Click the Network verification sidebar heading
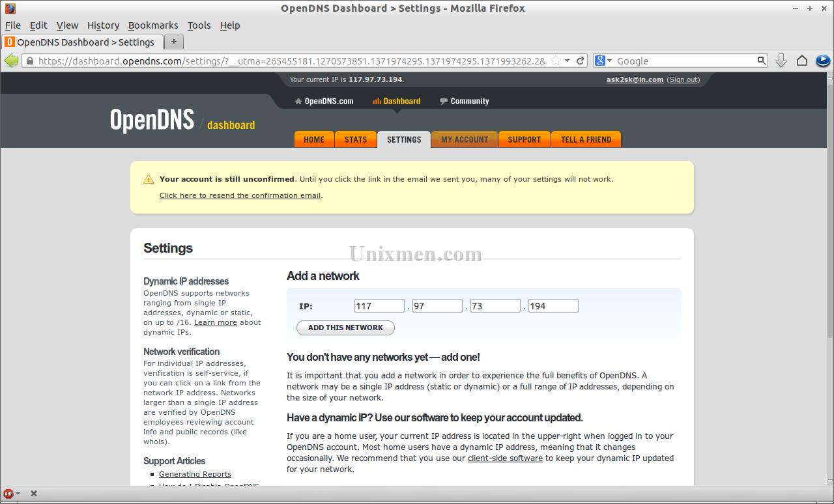Viewport: 834px width, 504px height. pyautogui.click(x=182, y=352)
